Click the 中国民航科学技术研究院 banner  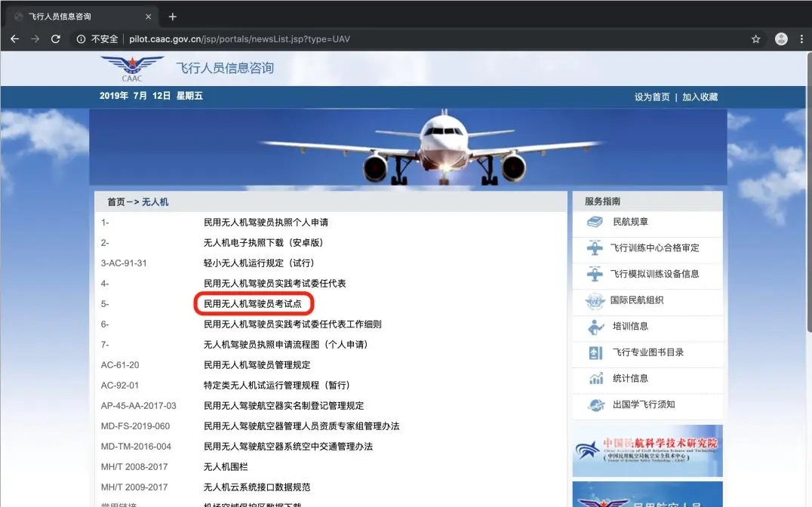click(x=647, y=450)
